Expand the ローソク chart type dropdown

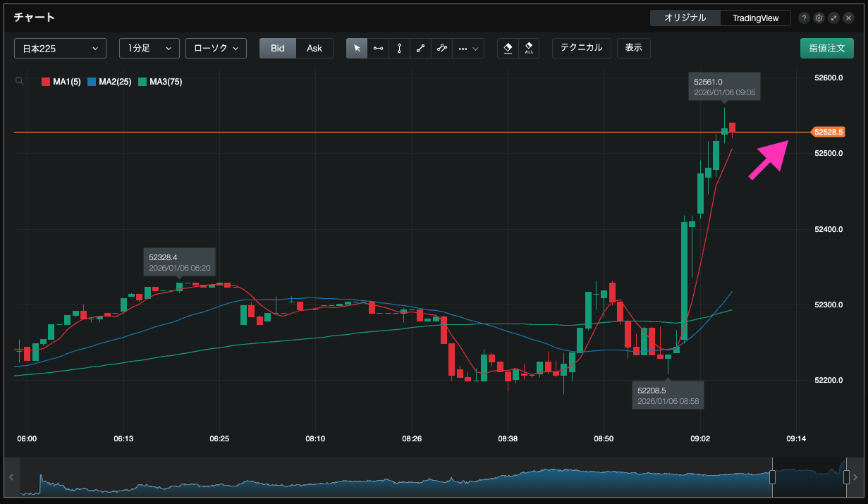[x=216, y=48]
